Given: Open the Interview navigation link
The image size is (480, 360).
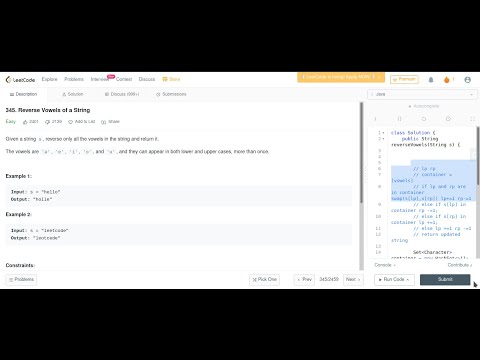Looking at the screenshot, I should click(x=99, y=79).
